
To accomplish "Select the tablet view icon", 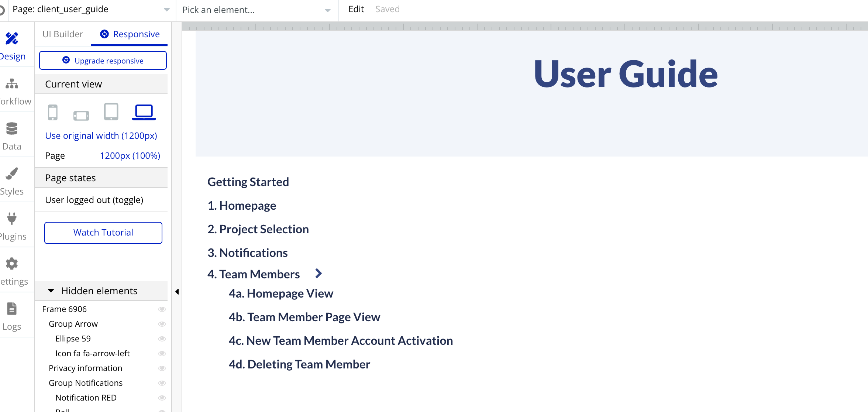I will click(x=111, y=112).
